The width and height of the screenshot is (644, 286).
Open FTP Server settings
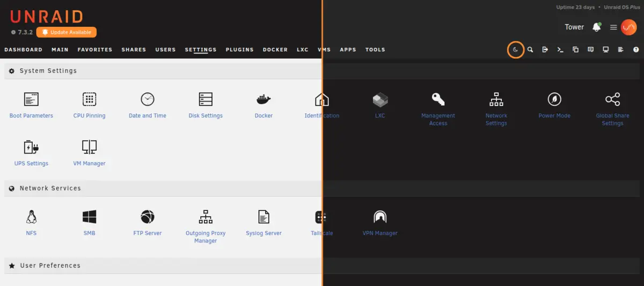[x=148, y=223]
